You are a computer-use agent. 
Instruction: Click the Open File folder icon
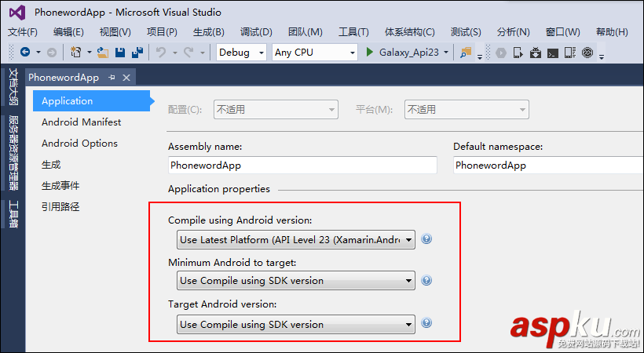click(x=103, y=53)
